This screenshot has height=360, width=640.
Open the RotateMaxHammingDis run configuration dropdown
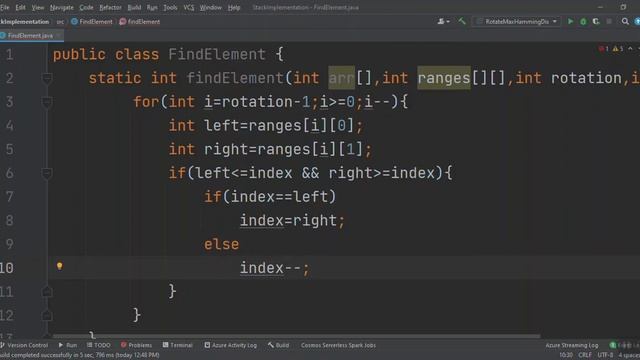(517, 21)
